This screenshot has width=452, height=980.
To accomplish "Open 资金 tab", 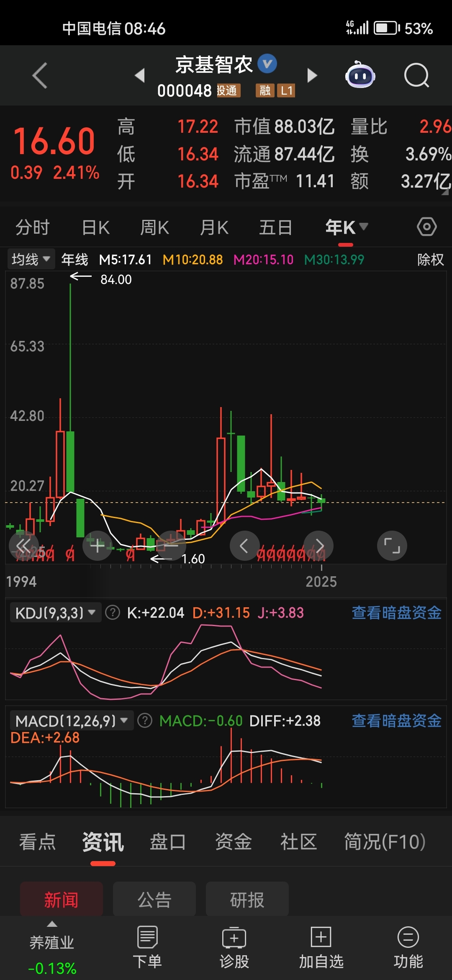I will (x=233, y=842).
